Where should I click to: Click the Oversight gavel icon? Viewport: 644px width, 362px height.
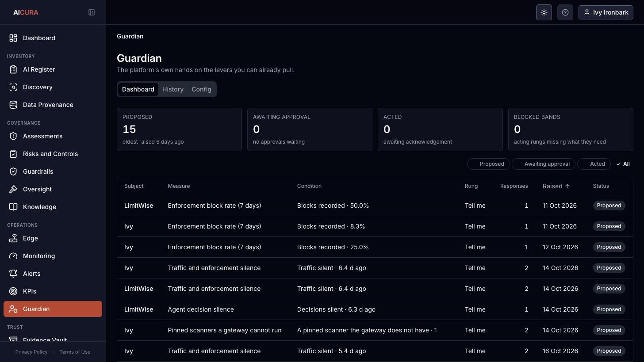click(13, 189)
